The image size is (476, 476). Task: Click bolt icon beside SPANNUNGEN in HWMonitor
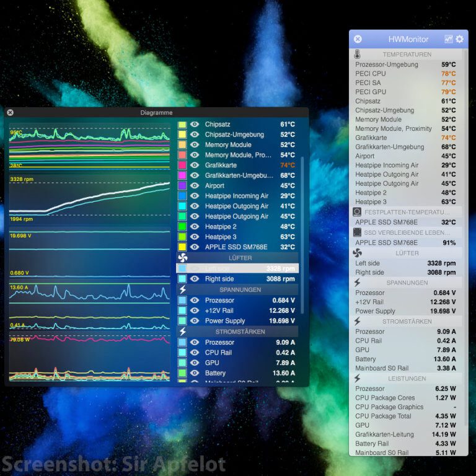coord(357,283)
